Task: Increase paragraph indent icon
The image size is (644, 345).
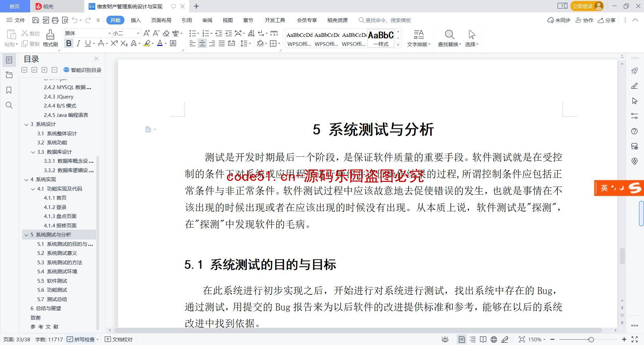Action: pyautogui.click(x=228, y=33)
